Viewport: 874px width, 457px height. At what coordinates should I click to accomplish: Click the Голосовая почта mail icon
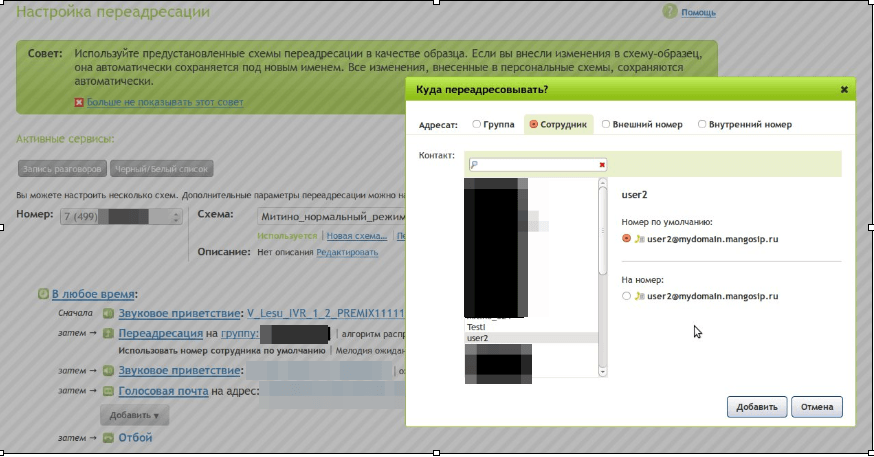pos(108,391)
